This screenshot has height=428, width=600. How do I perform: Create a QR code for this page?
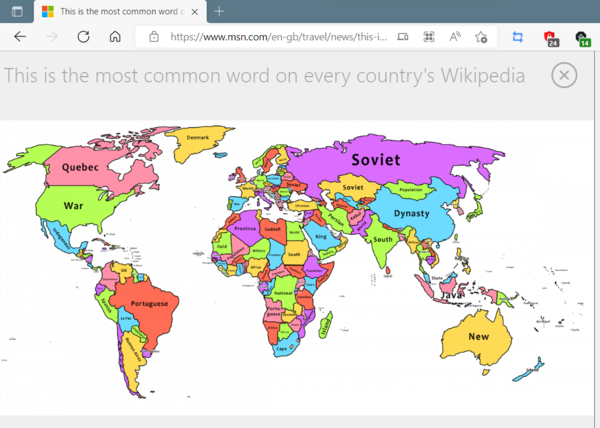pyautogui.click(x=429, y=37)
